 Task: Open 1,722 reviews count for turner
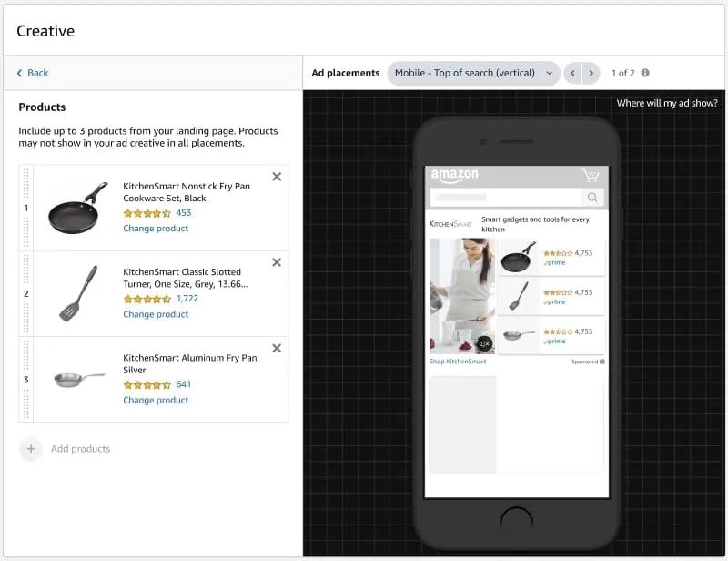[187, 299]
